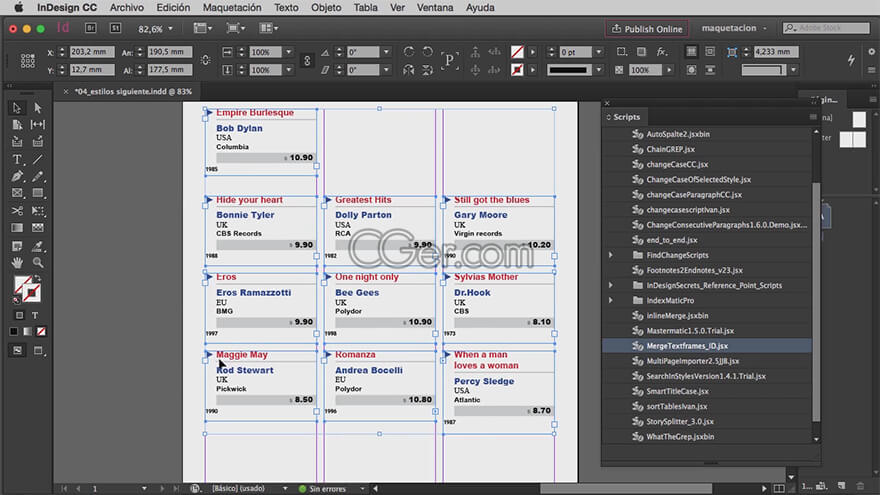
Task: Select the Eyedropper tool
Action: pos(38,246)
